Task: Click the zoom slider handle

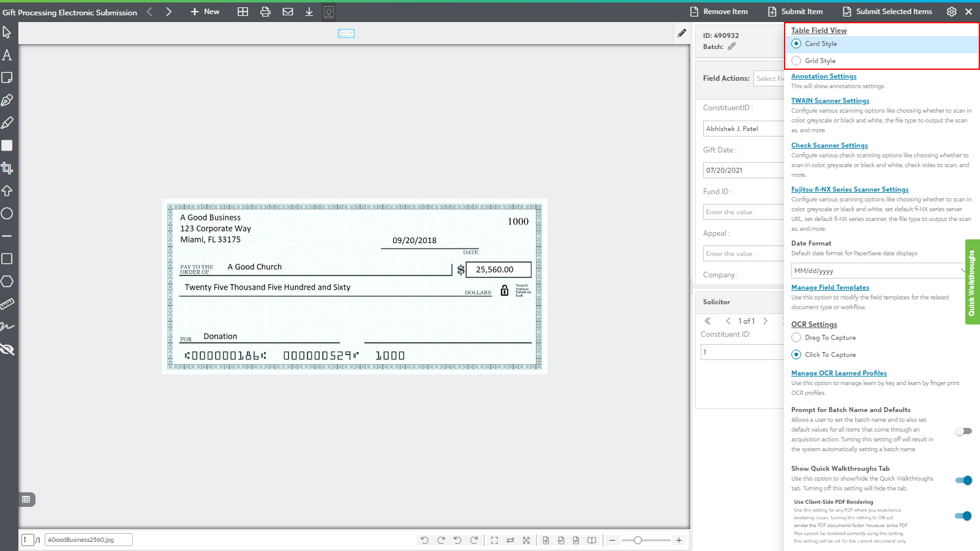Action: pyautogui.click(x=638, y=540)
